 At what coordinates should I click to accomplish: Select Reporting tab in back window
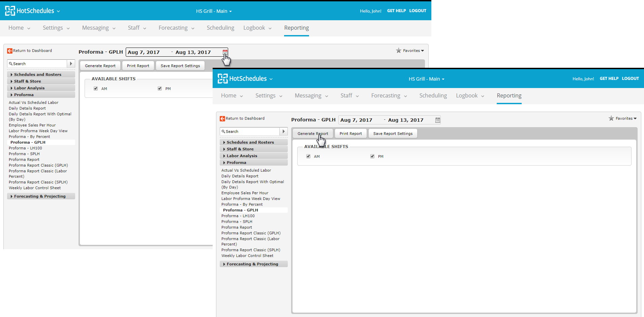click(x=296, y=28)
